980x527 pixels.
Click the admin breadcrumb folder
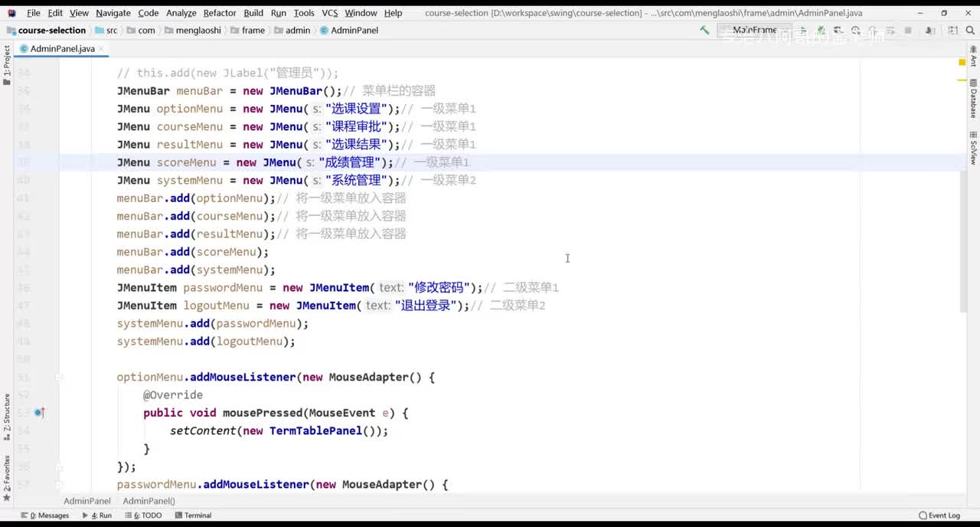click(292, 30)
